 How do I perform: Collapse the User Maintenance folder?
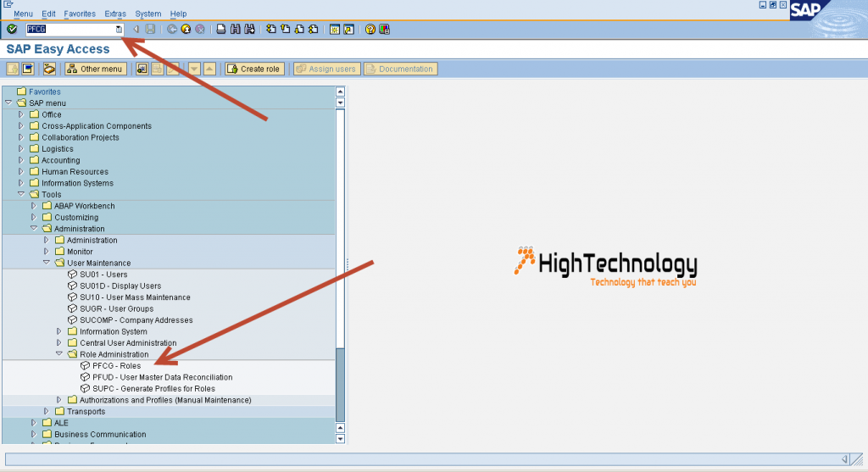pyautogui.click(x=47, y=263)
